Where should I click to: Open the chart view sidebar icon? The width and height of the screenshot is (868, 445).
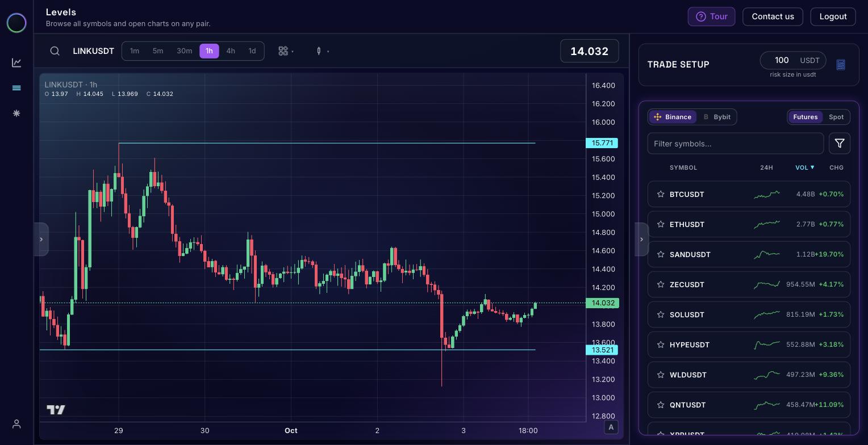[16, 62]
